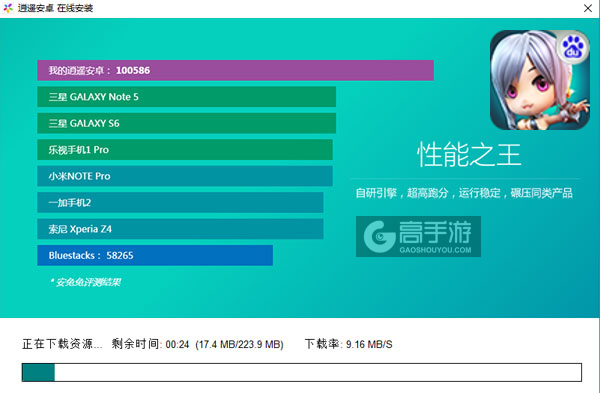The height and width of the screenshot is (393, 600).
Task: Click the 剩余时间 00:24 text
Action: 150,344
